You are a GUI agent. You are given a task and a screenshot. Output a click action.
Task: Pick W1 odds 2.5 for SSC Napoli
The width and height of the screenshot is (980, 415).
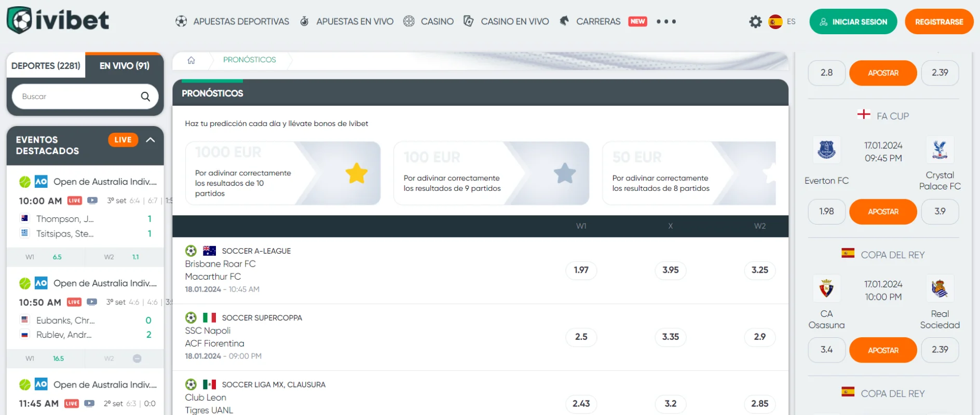581,337
